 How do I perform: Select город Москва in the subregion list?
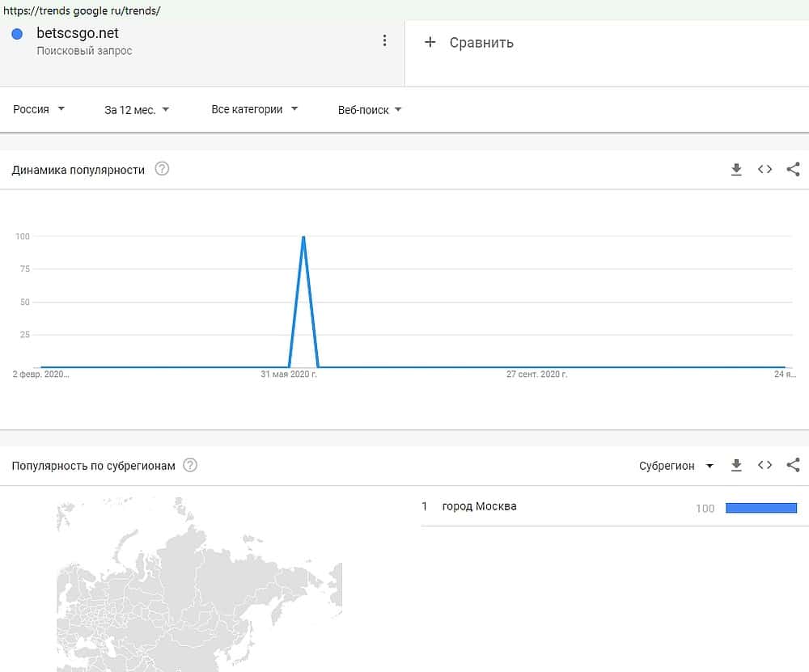[479, 506]
